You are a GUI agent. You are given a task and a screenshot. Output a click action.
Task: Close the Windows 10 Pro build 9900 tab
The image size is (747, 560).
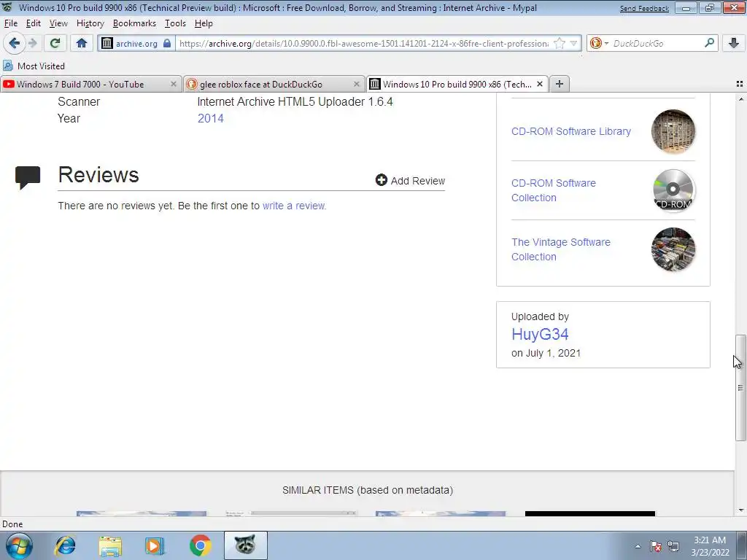(x=540, y=84)
